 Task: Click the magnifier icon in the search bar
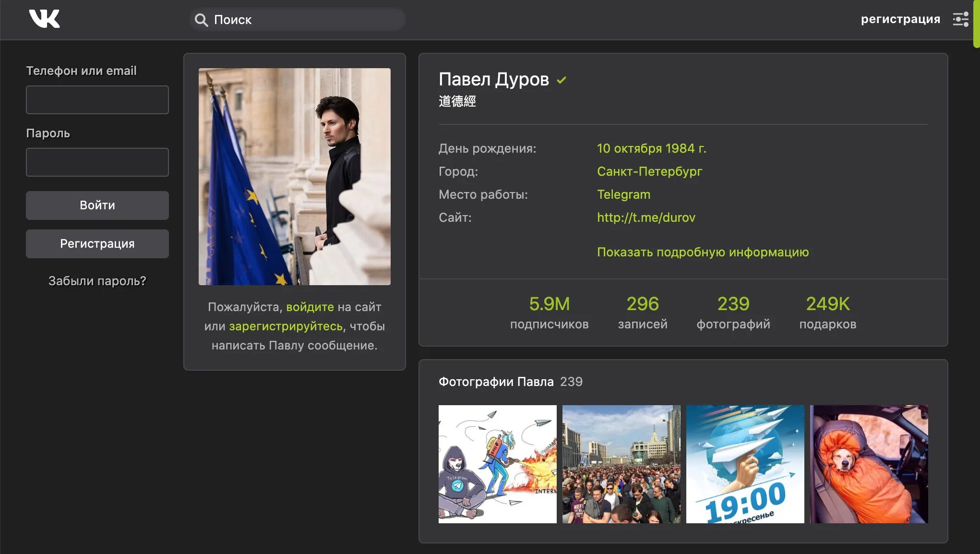201,20
